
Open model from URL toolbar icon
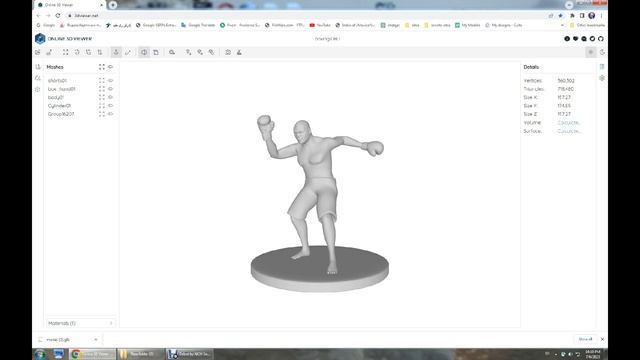click(x=49, y=52)
